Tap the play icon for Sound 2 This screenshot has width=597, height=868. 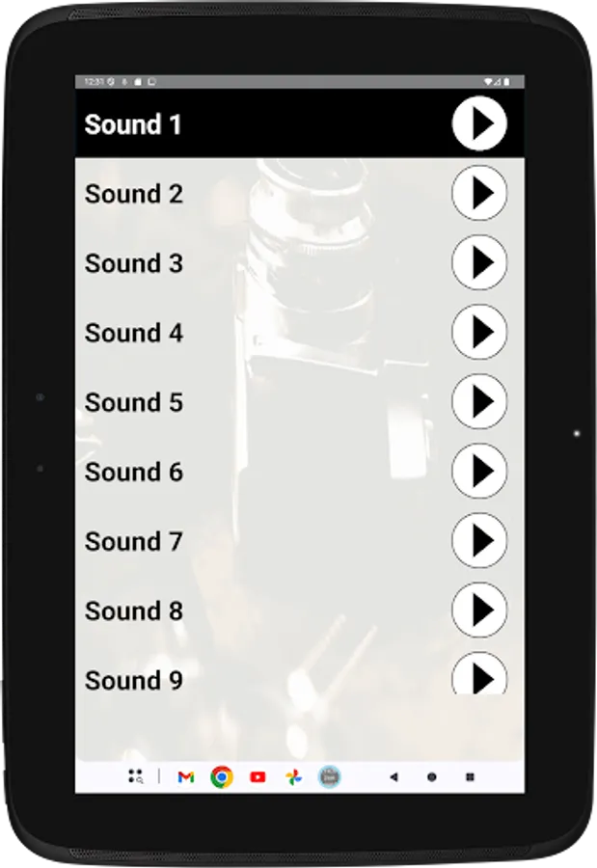coord(479,193)
